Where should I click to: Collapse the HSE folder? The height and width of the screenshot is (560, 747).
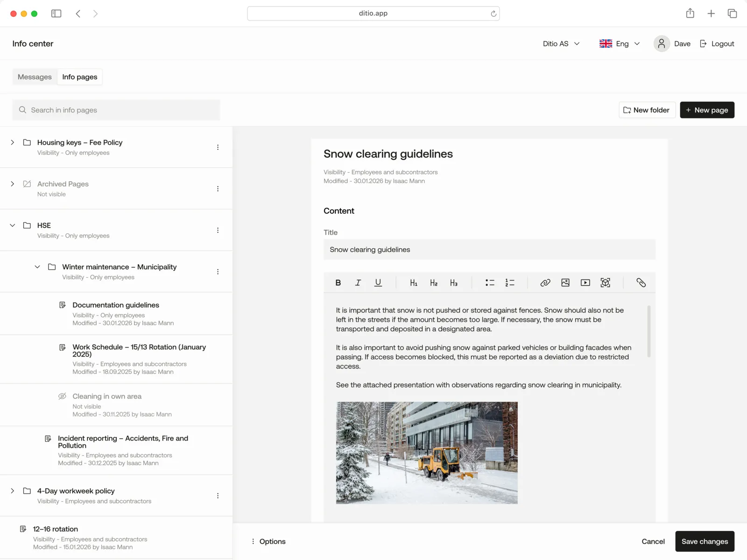tap(12, 225)
